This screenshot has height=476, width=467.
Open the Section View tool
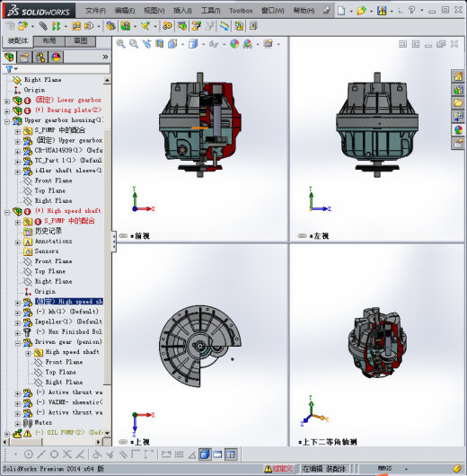[160, 44]
